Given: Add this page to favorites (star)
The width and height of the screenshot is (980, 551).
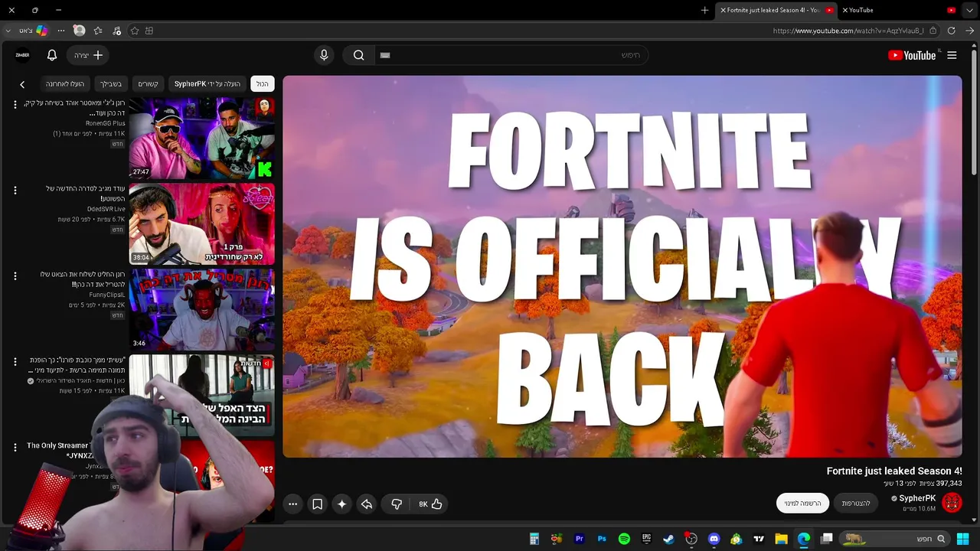Looking at the screenshot, I should 135,31.
